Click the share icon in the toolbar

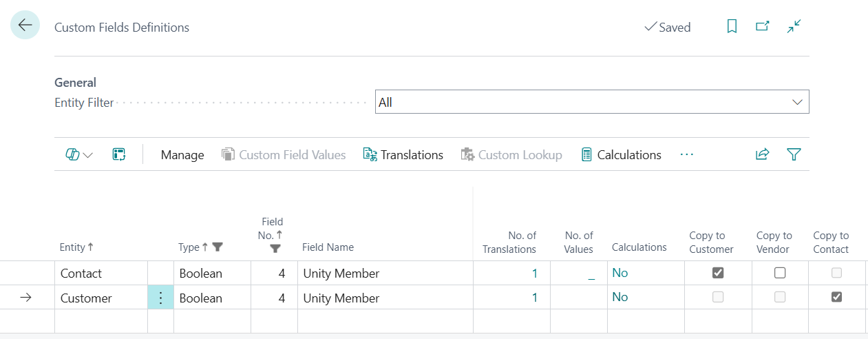point(762,155)
